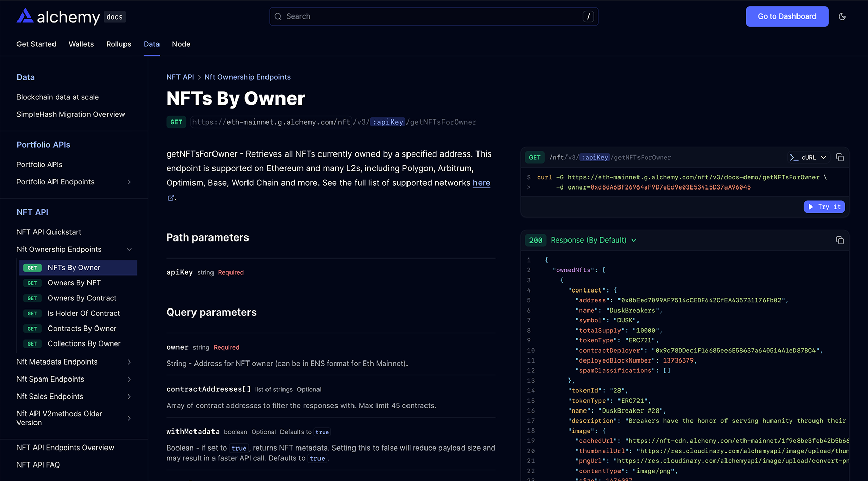The width and height of the screenshot is (868, 481).
Task: Collapse the Nft Ownership Endpoints section
Action: tap(129, 249)
